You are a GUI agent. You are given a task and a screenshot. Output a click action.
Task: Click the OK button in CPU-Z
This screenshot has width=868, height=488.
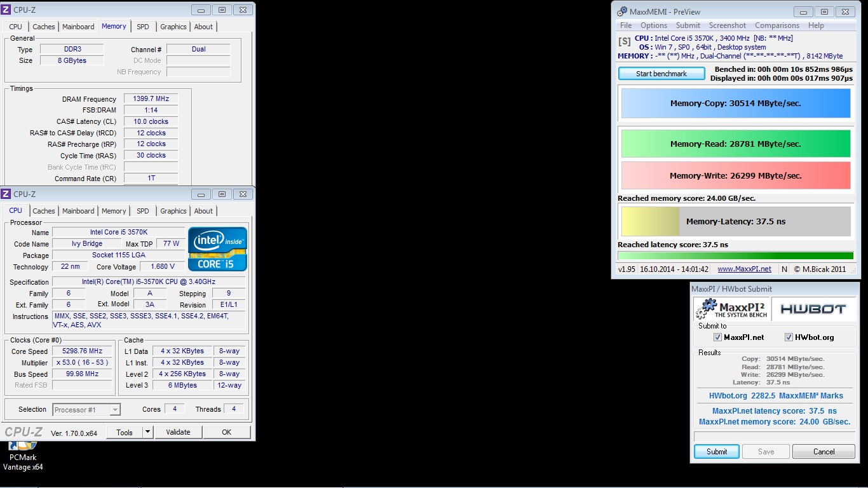[227, 432]
